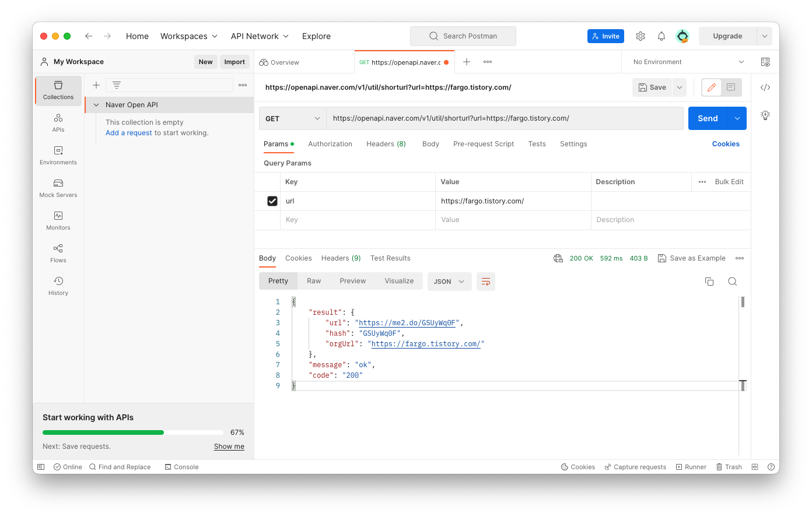Image resolution: width=812 pixels, height=517 pixels.
Task: Search within the response body
Action: coord(733,282)
